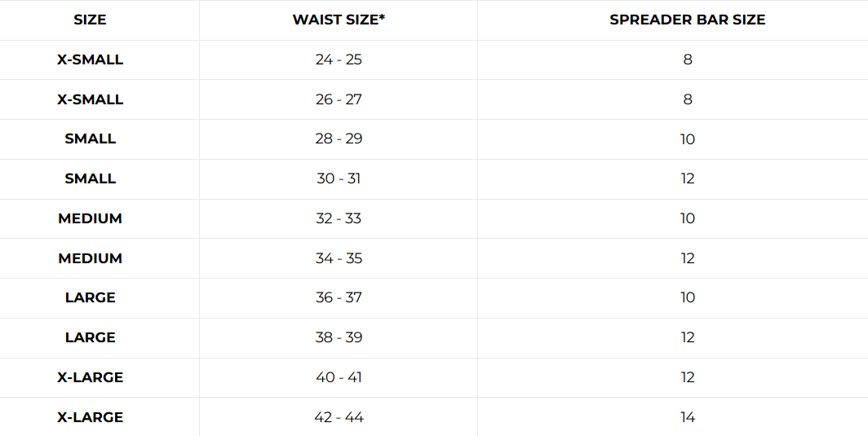Choose the 34 - 35 waist size cell
The width and height of the screenshot is (868, 436).
339,258
